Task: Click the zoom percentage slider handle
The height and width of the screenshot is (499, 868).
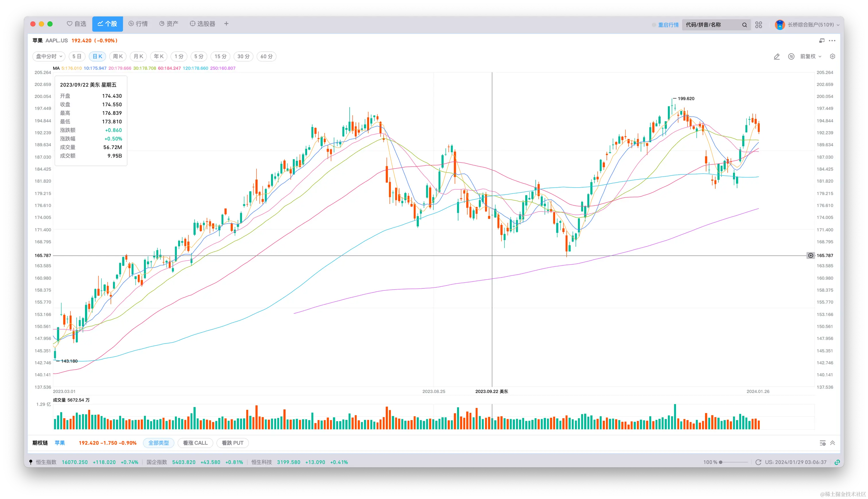Action: point(720,462)
